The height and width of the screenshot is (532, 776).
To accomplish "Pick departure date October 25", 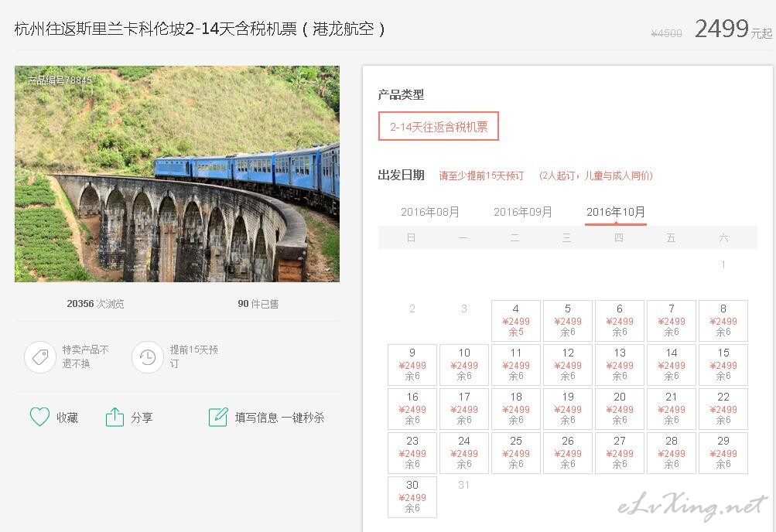I will click(x=516, y=452).
